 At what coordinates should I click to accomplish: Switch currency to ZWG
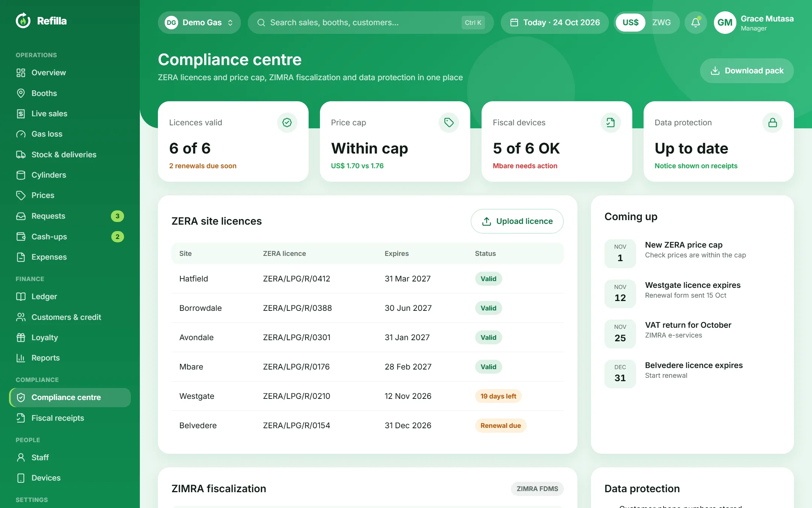661,23
